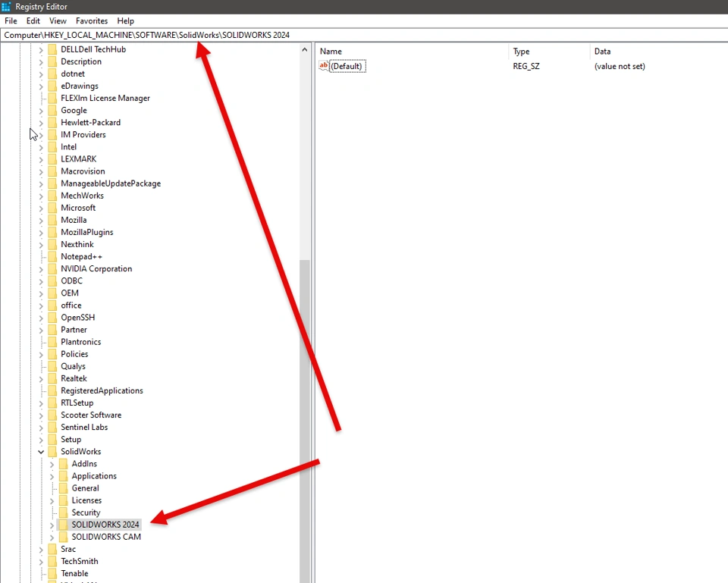Click the Macrovision folder icon
This screenshot has height=583, width=728.
pos(52,171)
